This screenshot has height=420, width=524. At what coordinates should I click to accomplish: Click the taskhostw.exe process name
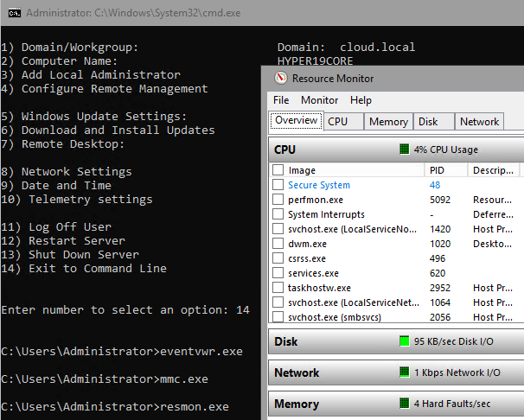[319, 288]
